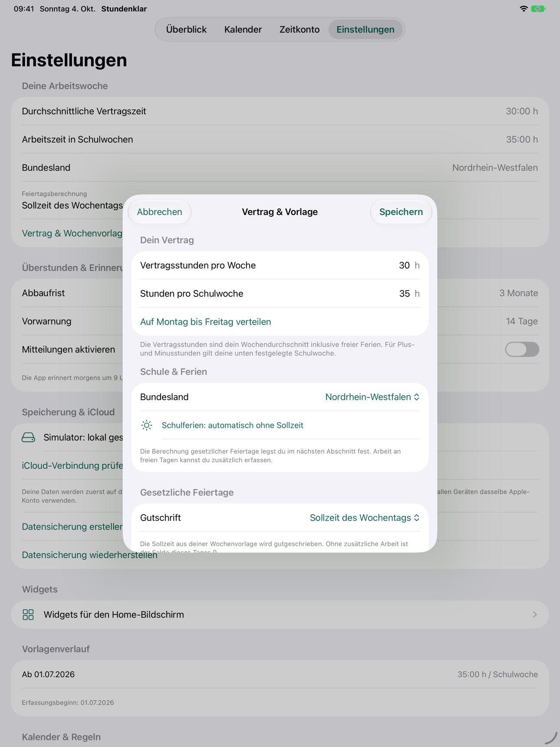560x747 pixels.
Task: Tap the battery status icon
Action: point(538,9)
